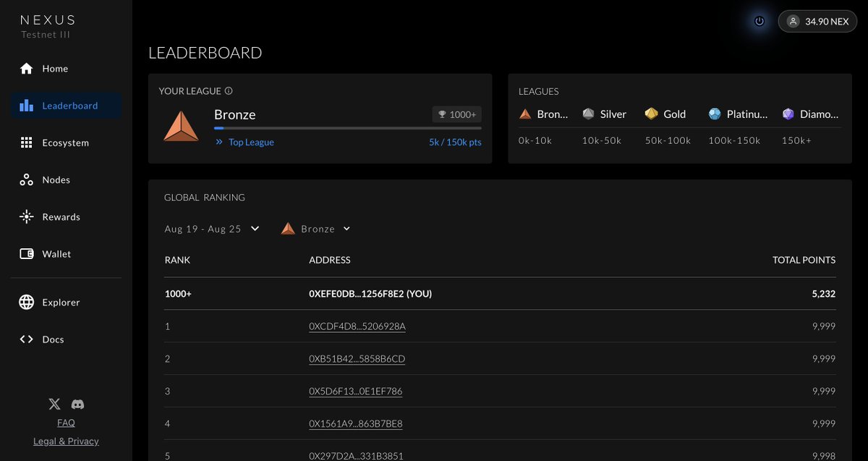This screenshot has height=461, width=868.
Task: Click the Explorer globe icon
Action: coord(27,303)
